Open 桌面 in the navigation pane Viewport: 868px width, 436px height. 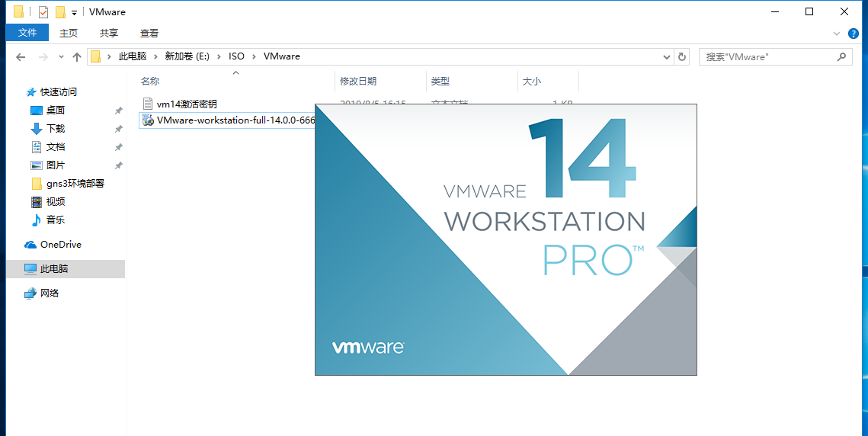coord(56,111)
